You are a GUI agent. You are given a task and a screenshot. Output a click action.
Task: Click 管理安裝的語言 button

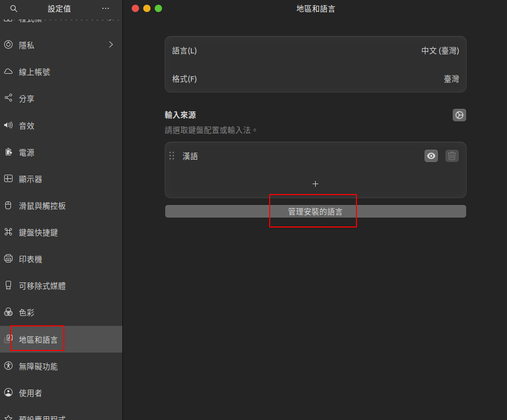pos(316,212)
